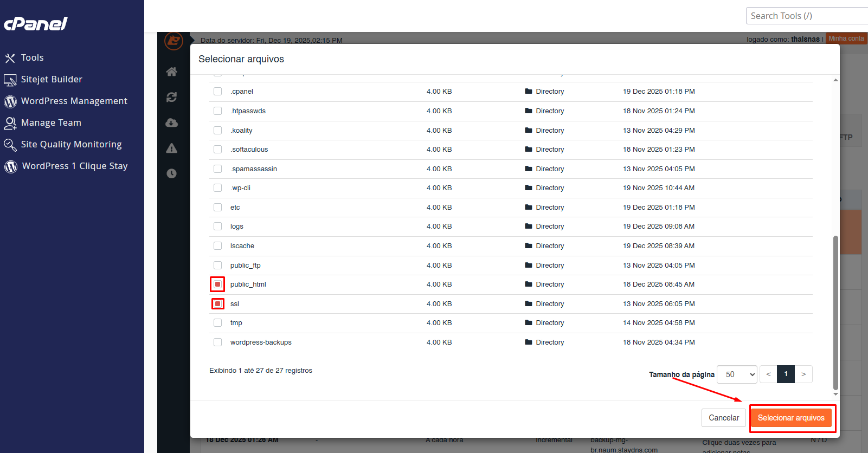Viewport: 868px width, 453px height.
Task: Click the folder icon in the logs row
Action: point(529,226)
